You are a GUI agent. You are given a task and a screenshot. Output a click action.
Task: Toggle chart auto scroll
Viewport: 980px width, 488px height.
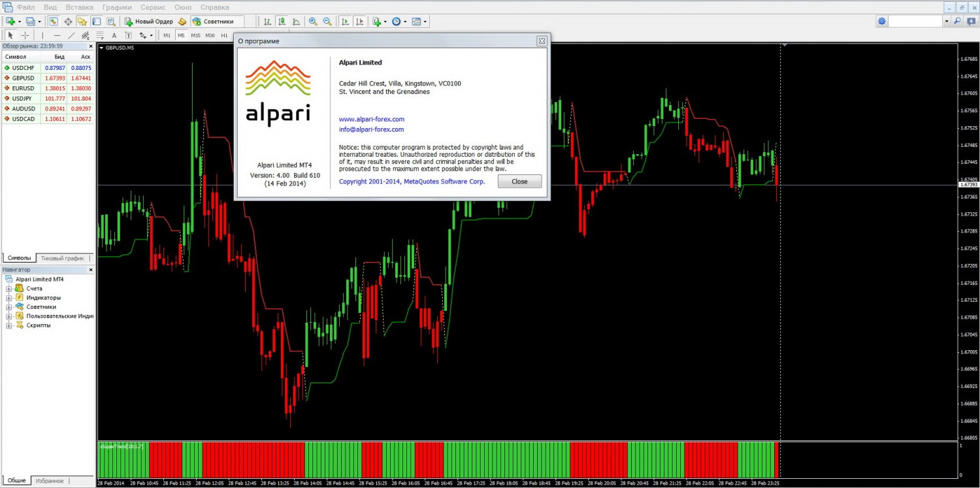[x=344, y=22]
